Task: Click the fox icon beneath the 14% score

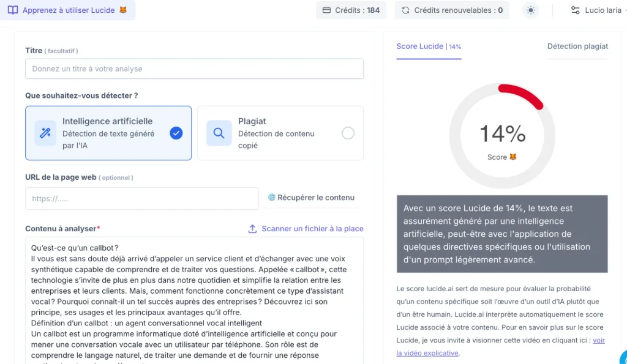Action: coord(512,157)
